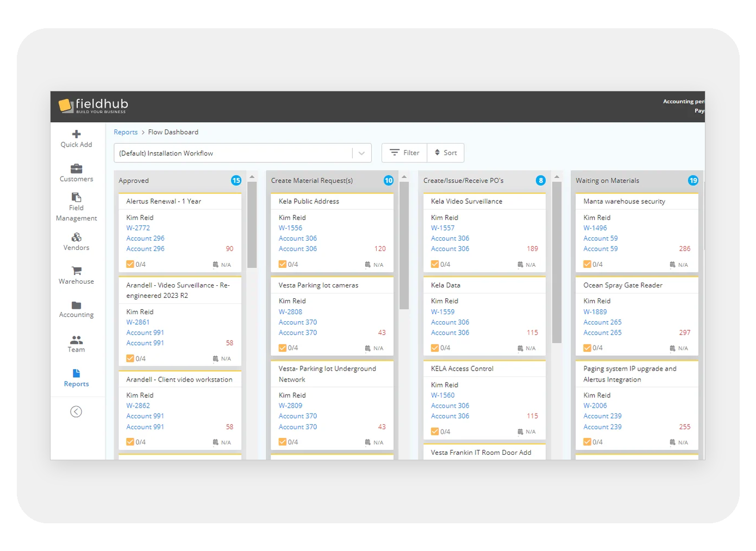Open the Sort options
756x551 pixels.
tap(446, 153)
